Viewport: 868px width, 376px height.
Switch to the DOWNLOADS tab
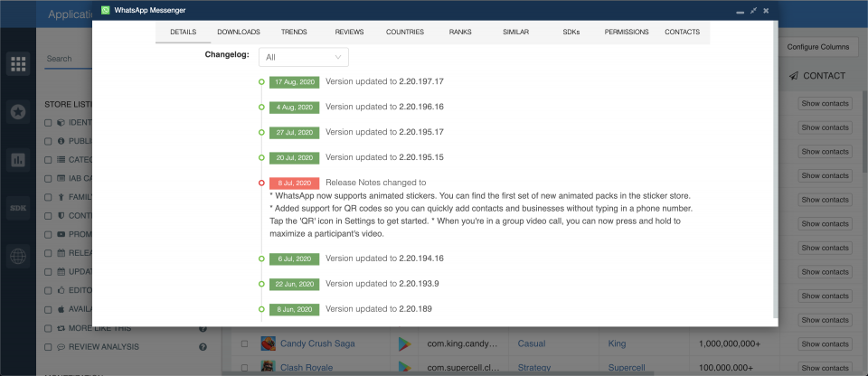pos(239,33)
